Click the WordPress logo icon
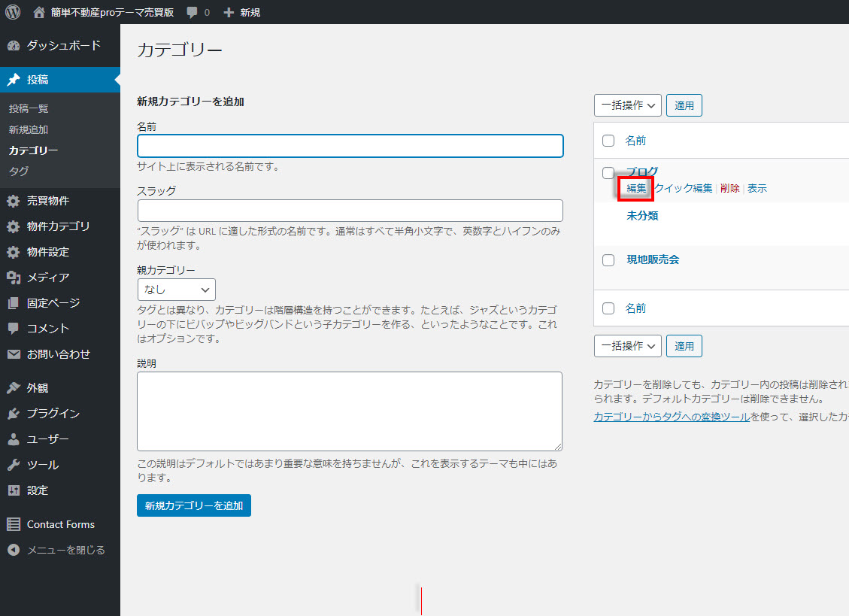The height and width of the screenshot is (616, 849). [x=13, y=12]
